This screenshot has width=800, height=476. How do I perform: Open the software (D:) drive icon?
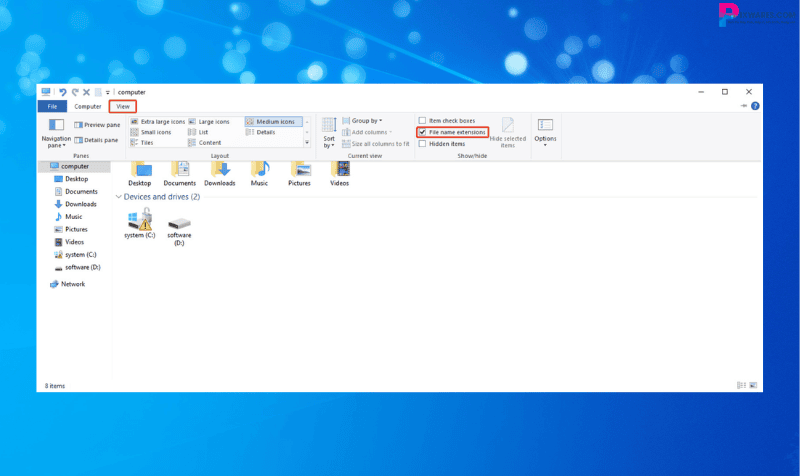click(179, 222)
